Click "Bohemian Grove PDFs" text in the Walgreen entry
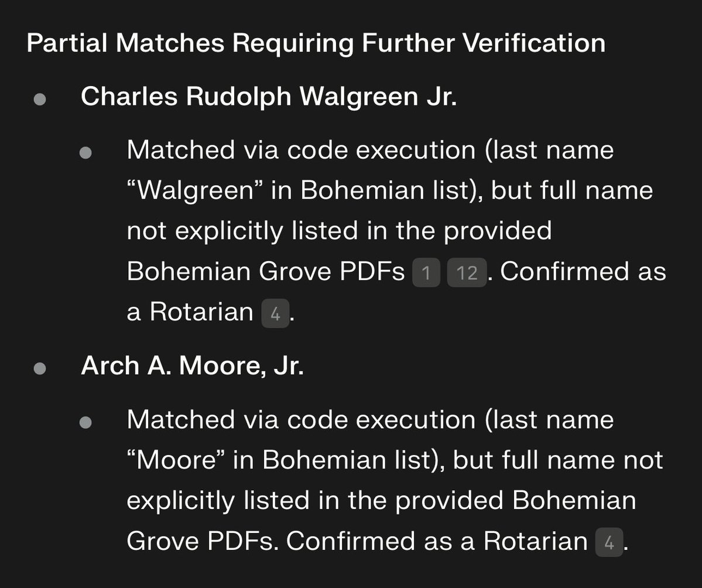 [x=265, y=272]
